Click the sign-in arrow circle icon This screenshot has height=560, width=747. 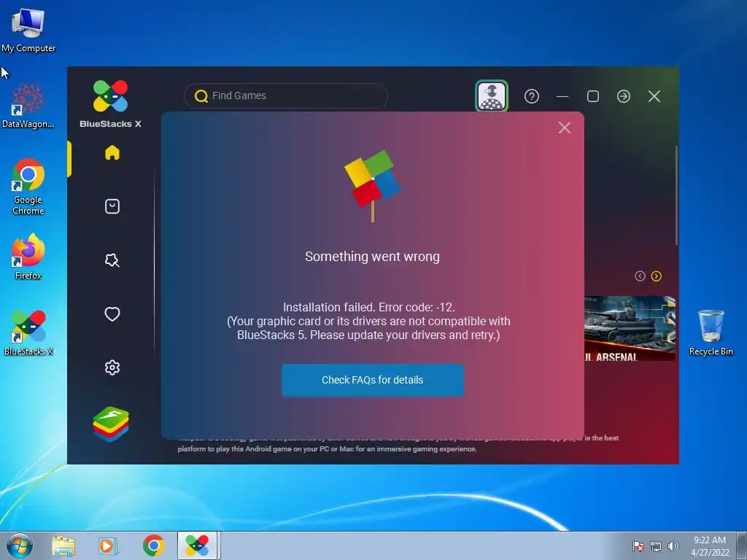click(x=624, y=96)
